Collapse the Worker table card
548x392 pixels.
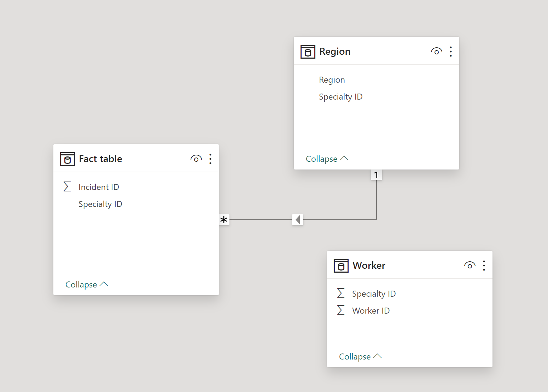coord(360,357)
